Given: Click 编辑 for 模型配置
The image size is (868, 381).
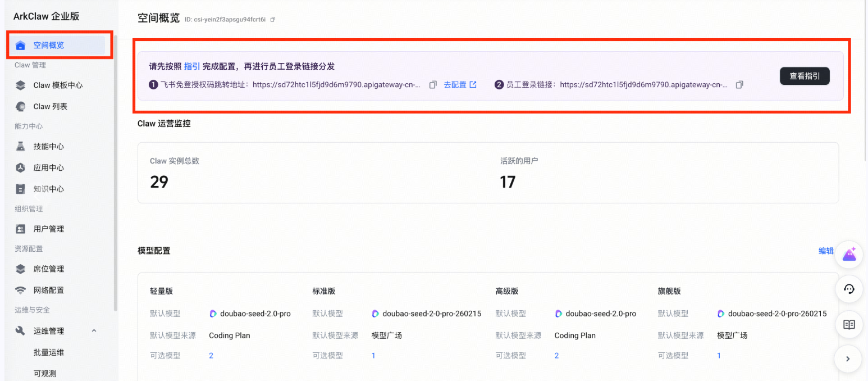Looking at the screenshot, I should [826, 251].
